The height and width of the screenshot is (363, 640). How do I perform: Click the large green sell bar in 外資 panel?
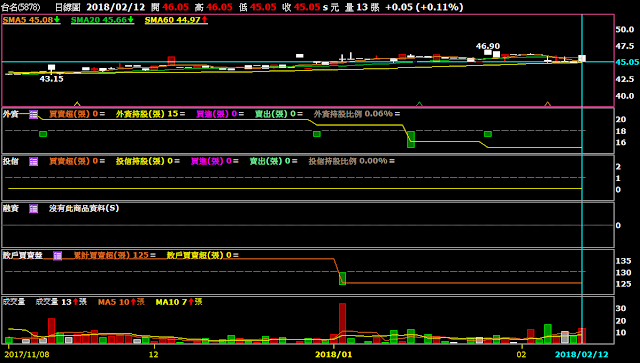pyautogui.click(x=411, y=139)
